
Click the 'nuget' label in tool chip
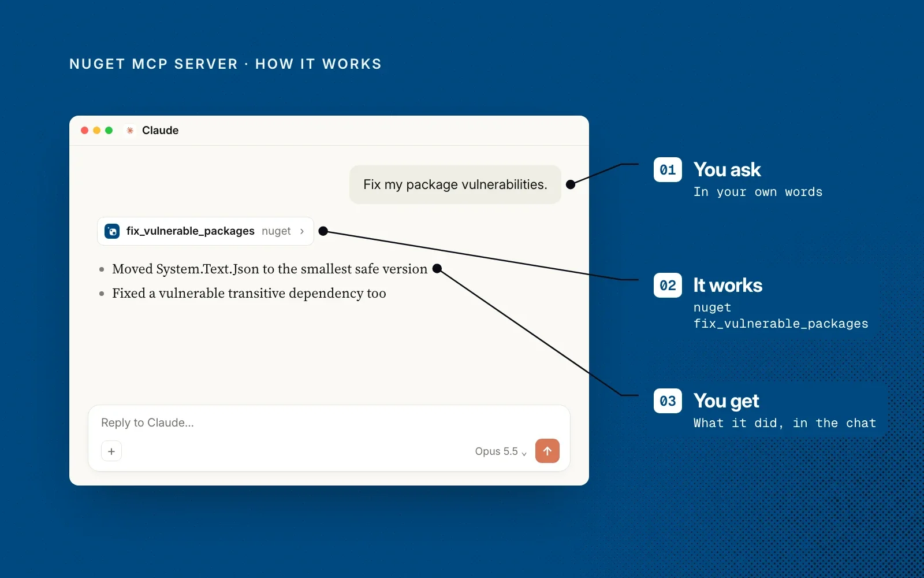point(276,231)
